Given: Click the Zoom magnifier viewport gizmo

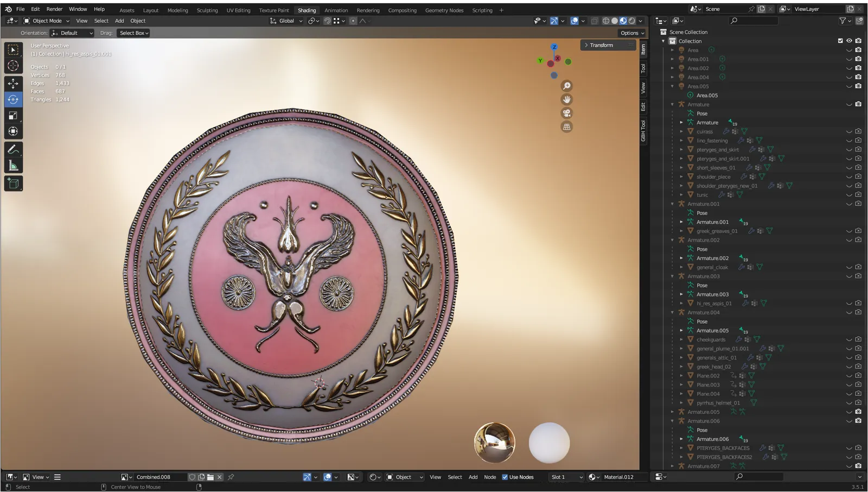Looking at the screenshot, I should tap(566, 86).
